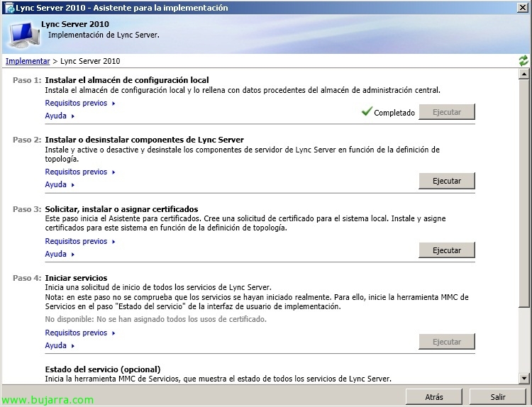Click heading 'Instalar el almacén de configuración local'

(127, 80)
